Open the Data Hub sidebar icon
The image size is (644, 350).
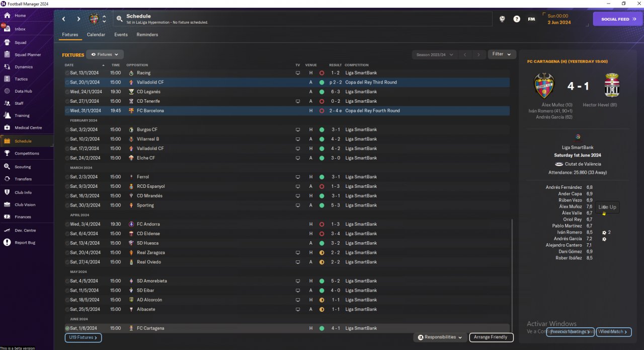click(x=7, y=91)
